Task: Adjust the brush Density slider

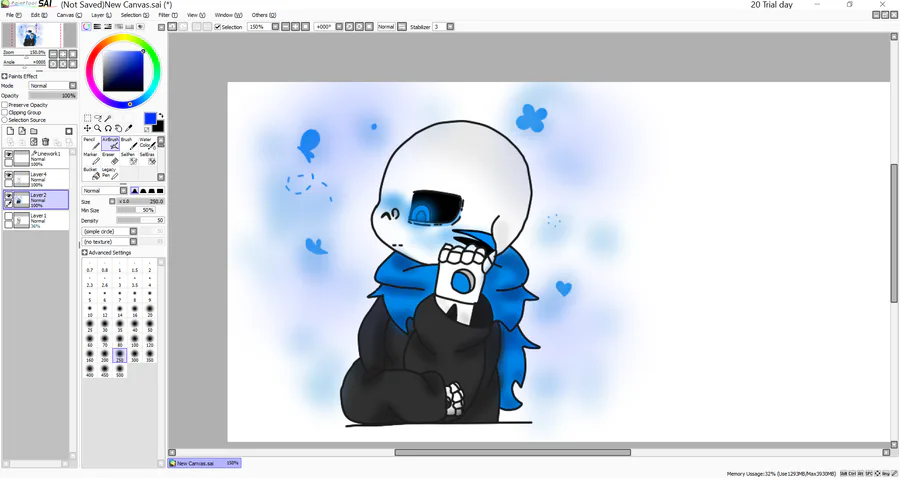Action: click(x=141, y=220)
